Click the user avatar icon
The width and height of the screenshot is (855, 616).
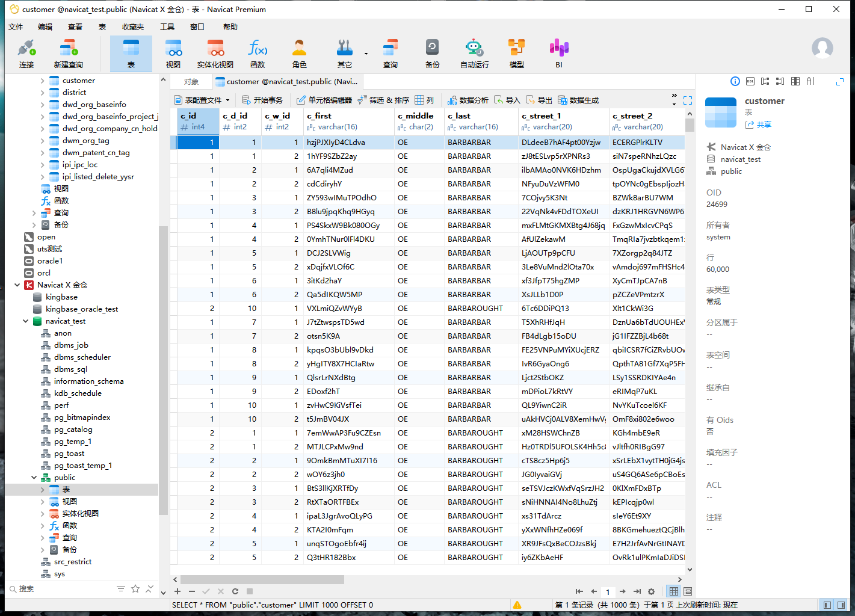pyautogui.click(x=823, y=48)
